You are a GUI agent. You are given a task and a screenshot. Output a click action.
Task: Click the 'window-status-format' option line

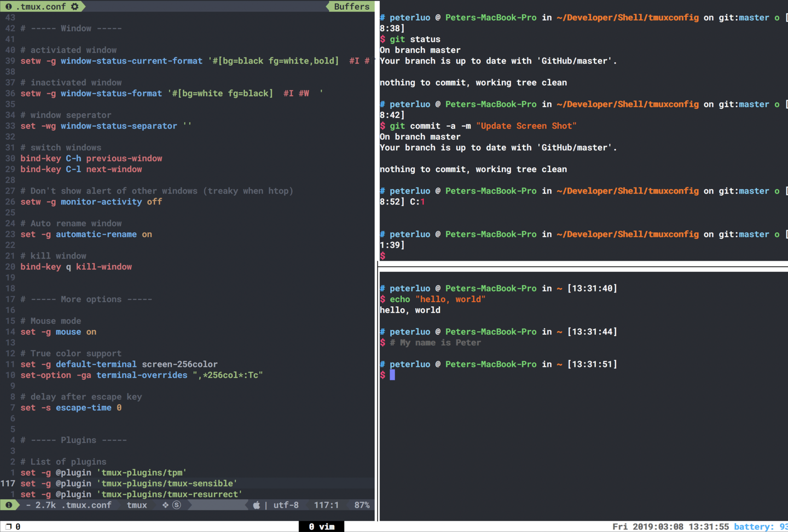coord(172,93)
